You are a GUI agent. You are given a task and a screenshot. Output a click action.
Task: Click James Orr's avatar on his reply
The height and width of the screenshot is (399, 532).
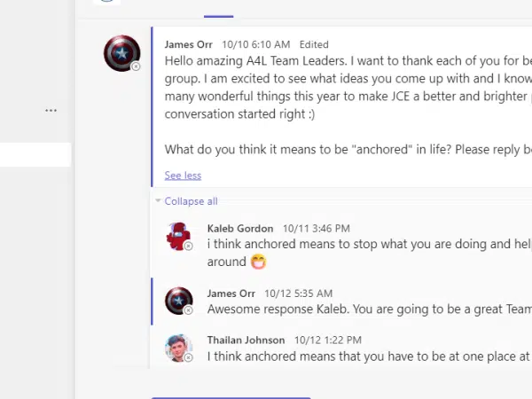pyautogui.click(x=179, y=301)
